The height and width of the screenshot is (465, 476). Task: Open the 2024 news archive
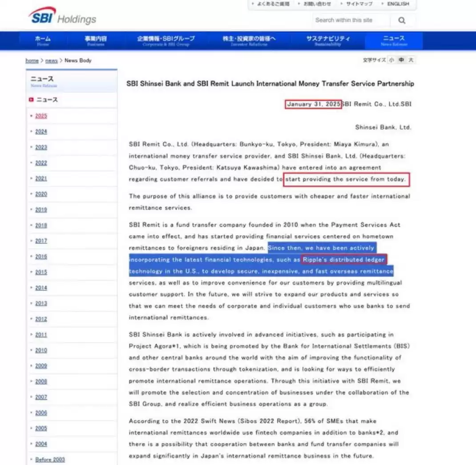click(41, 132)
